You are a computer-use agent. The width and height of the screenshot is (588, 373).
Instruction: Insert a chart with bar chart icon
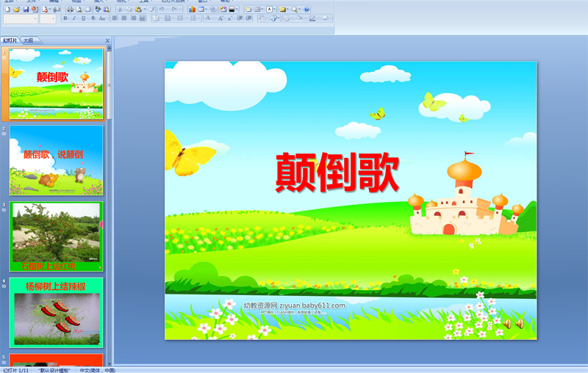[192, 10]
